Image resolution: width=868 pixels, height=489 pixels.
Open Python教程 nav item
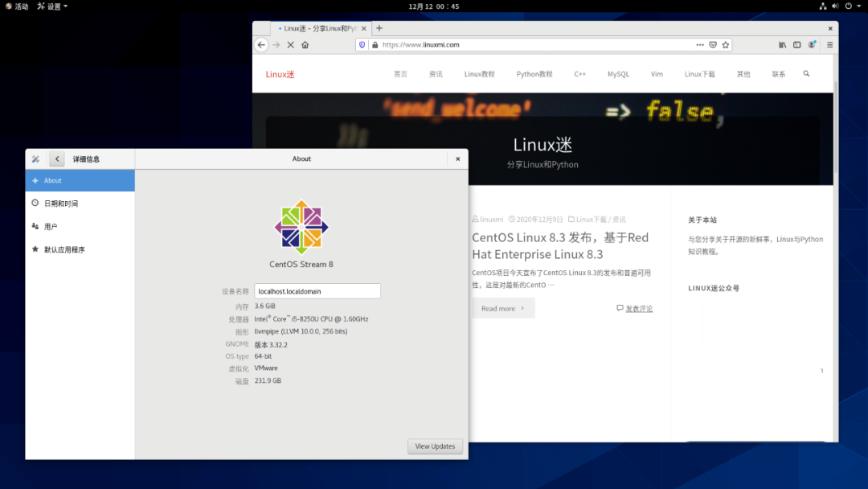534,74
